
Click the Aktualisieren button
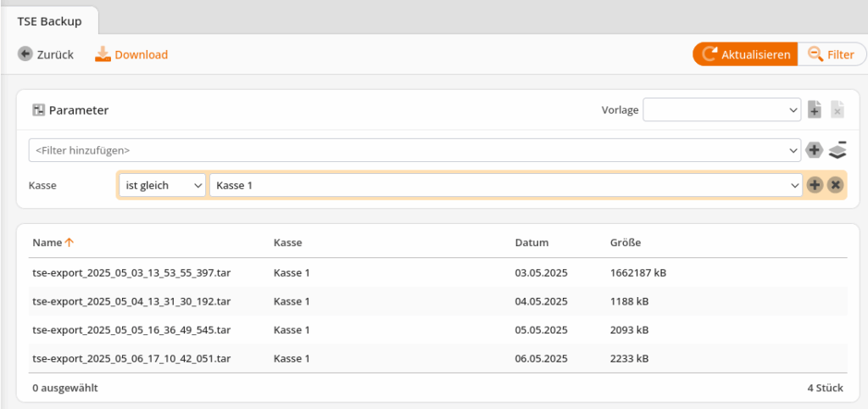[x=745, y=54]
